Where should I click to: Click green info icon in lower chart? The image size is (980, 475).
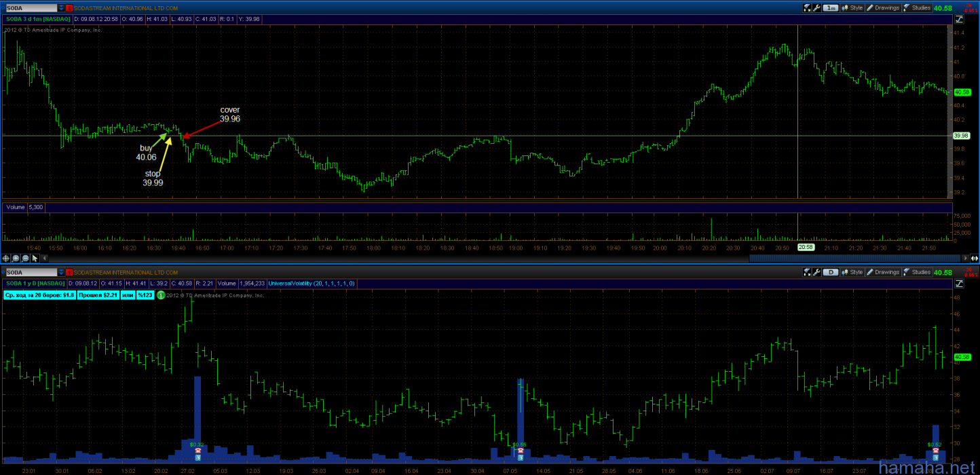[161, 295]
